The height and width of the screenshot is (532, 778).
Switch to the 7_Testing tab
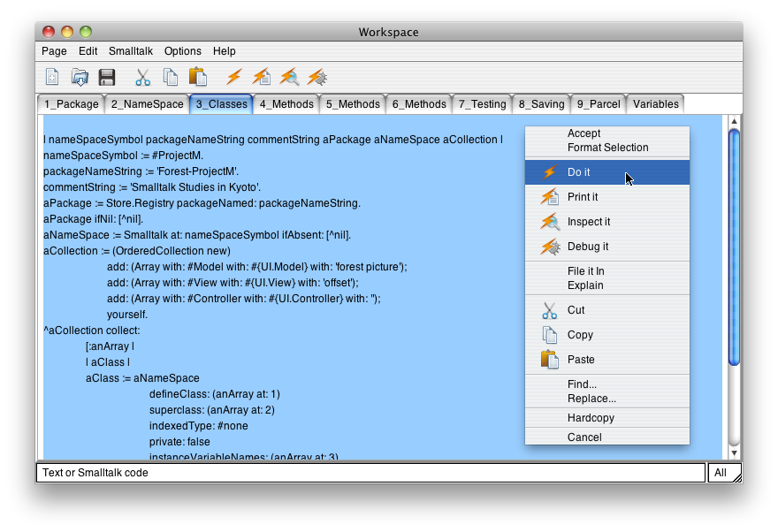[482, 104]
